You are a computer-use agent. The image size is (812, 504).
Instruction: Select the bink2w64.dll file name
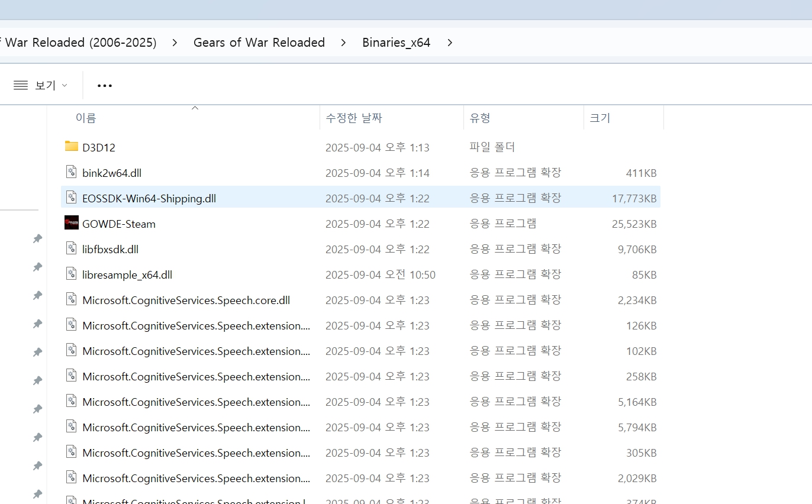(x=112, y=173)
